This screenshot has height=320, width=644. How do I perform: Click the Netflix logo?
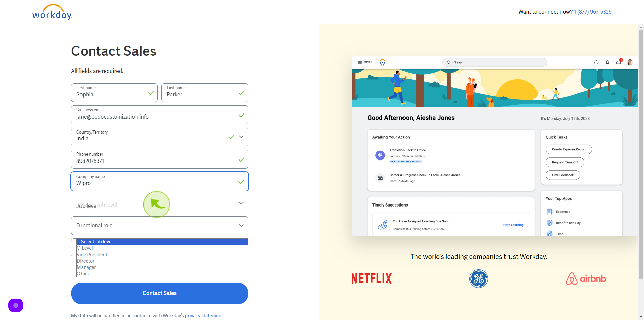click(x=371, y=279)
